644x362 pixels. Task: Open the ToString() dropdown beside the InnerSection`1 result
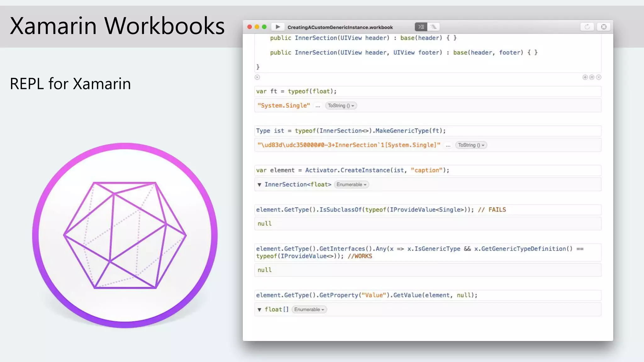(471, 145)
